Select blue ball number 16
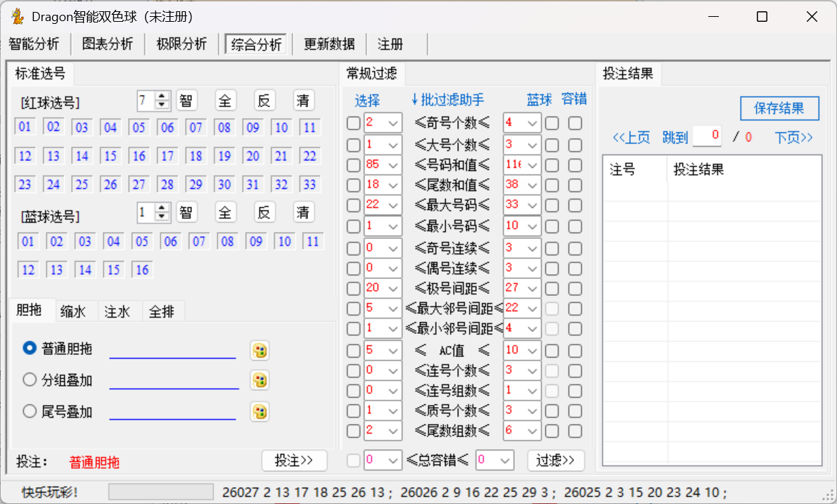This screenshot has width=837, height=504. tap(142, 270)
